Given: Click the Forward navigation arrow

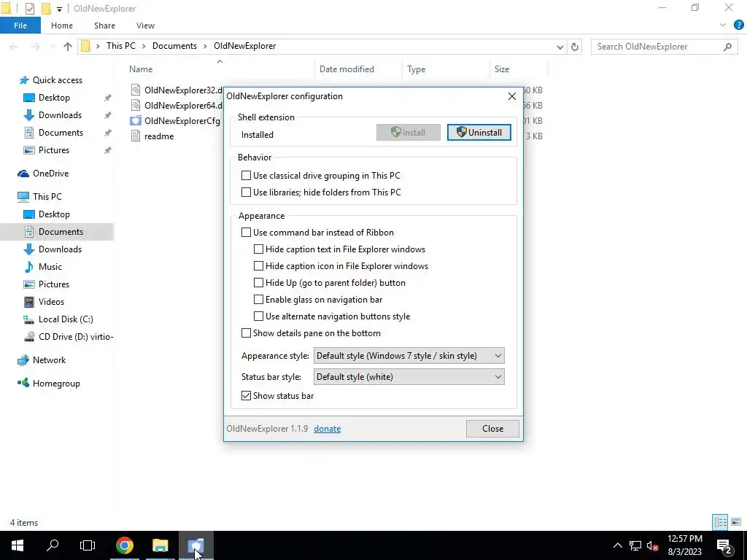Looking at the screenshot, I should click(x=35, y=47).
